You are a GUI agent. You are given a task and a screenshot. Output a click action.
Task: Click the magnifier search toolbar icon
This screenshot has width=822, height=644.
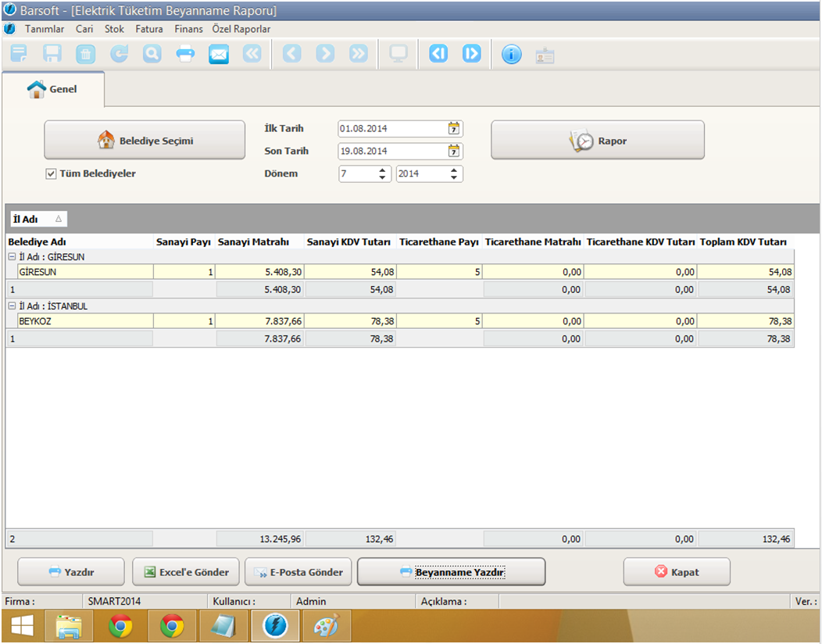pos(152,54)
